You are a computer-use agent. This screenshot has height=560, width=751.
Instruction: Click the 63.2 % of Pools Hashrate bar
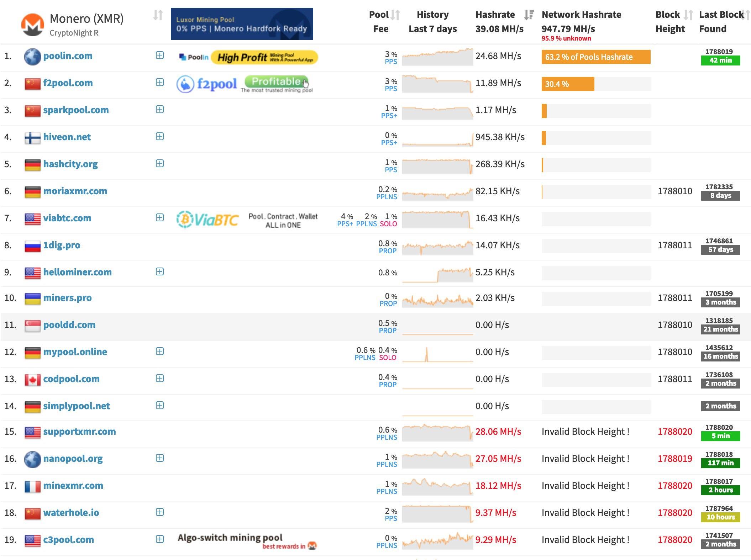[x=596, y=57]
